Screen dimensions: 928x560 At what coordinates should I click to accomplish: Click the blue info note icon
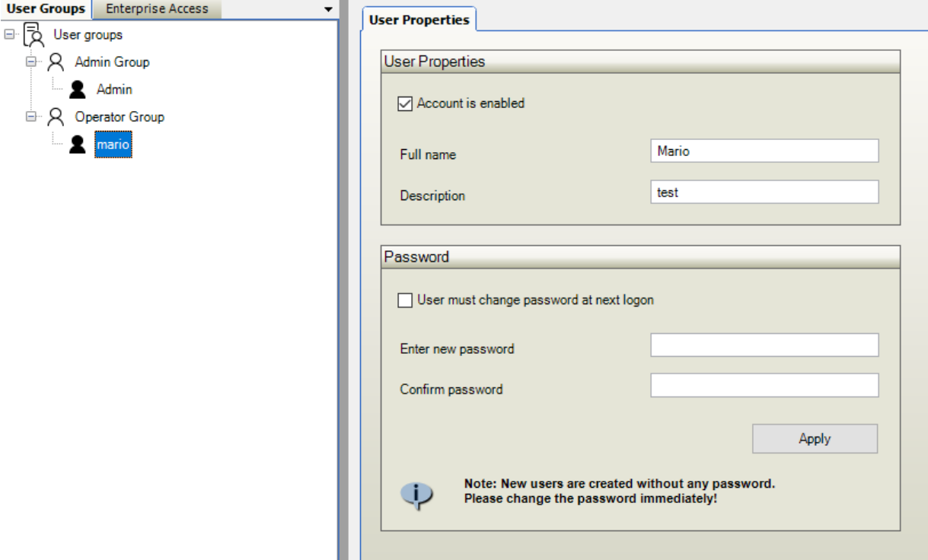pos(416,493)
